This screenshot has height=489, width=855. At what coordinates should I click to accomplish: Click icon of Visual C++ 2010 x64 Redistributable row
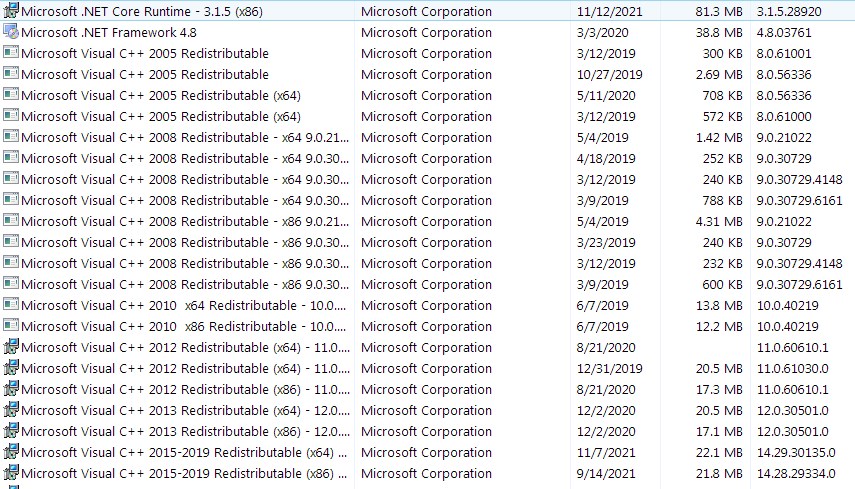(11, 305)
